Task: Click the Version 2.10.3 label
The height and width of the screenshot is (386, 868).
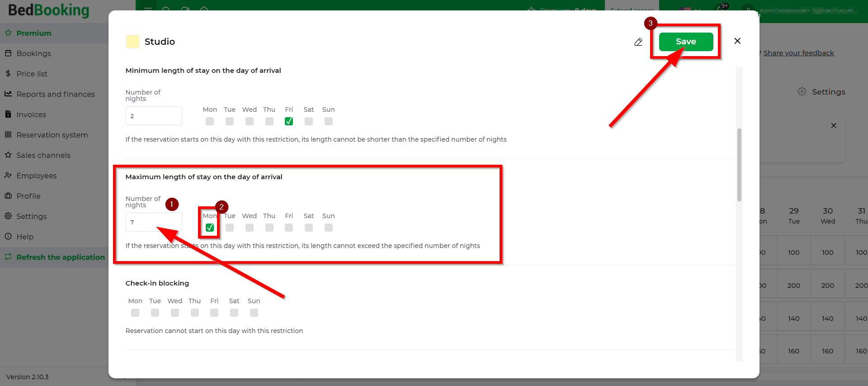Action: tap(28, 377)
